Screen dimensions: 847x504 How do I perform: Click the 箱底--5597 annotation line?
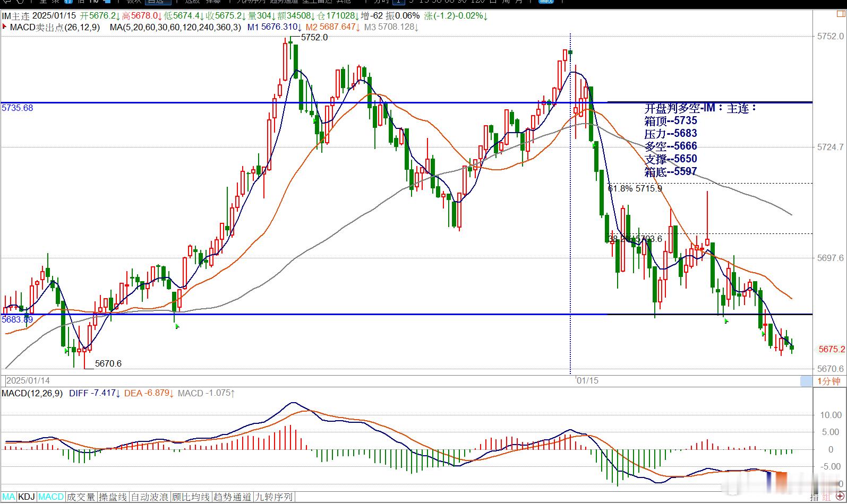pos(671,172)
